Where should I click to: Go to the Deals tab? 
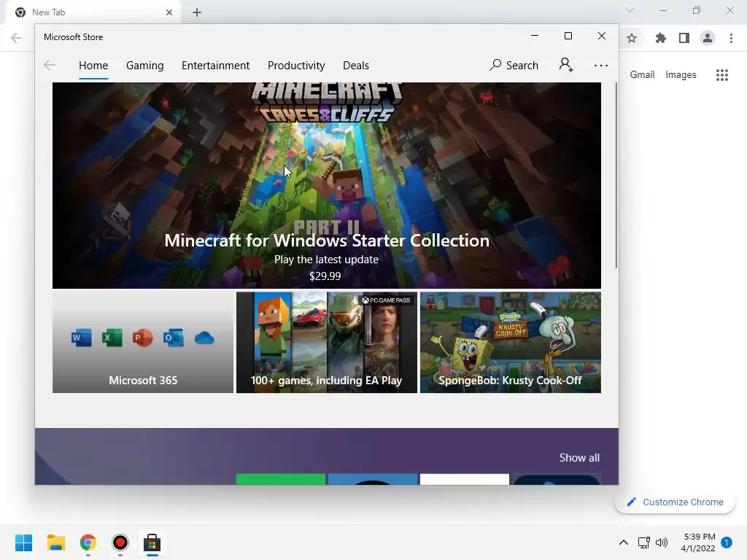pos(356,66)
